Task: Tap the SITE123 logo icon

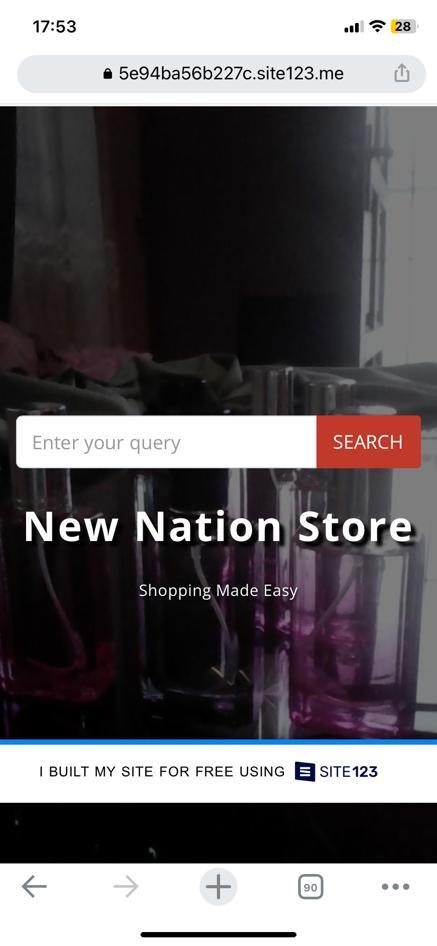Action: 305,771
